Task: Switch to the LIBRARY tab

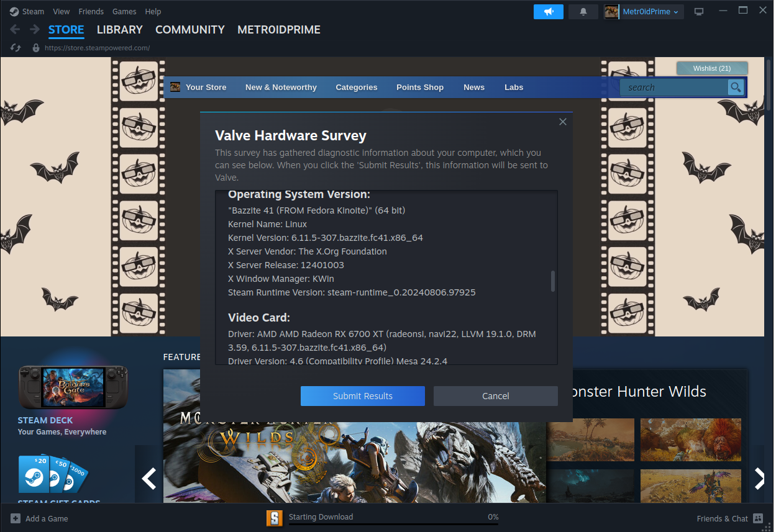Action: click(119, 30)
